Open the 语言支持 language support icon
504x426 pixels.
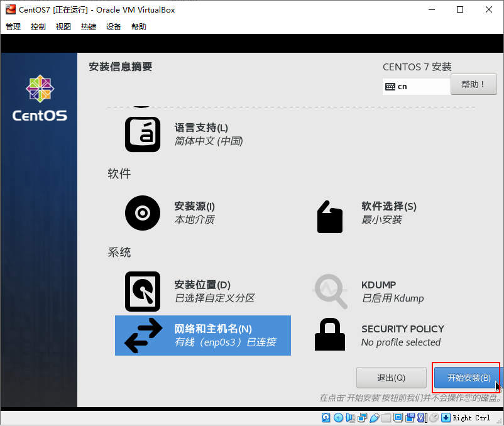[142, 134]
